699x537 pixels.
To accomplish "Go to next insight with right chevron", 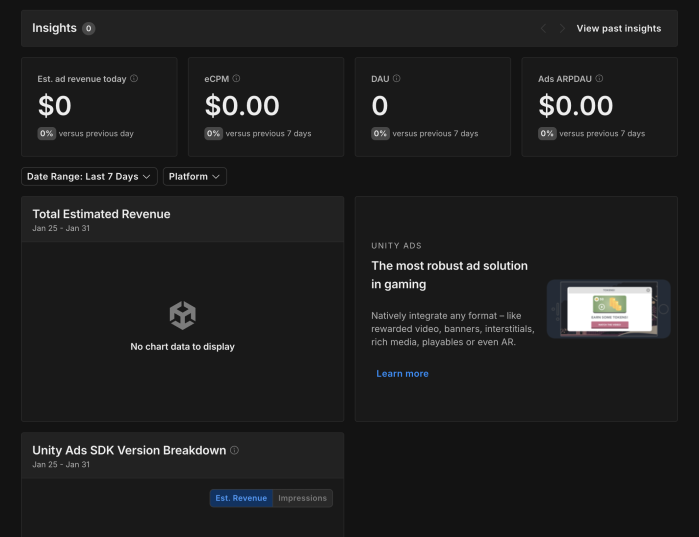I will [x=562, y=29].
